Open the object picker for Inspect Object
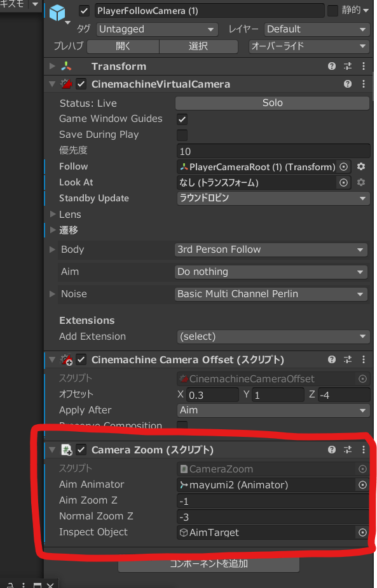The width and height of the screenshot is (377, 588). [362, 533]
